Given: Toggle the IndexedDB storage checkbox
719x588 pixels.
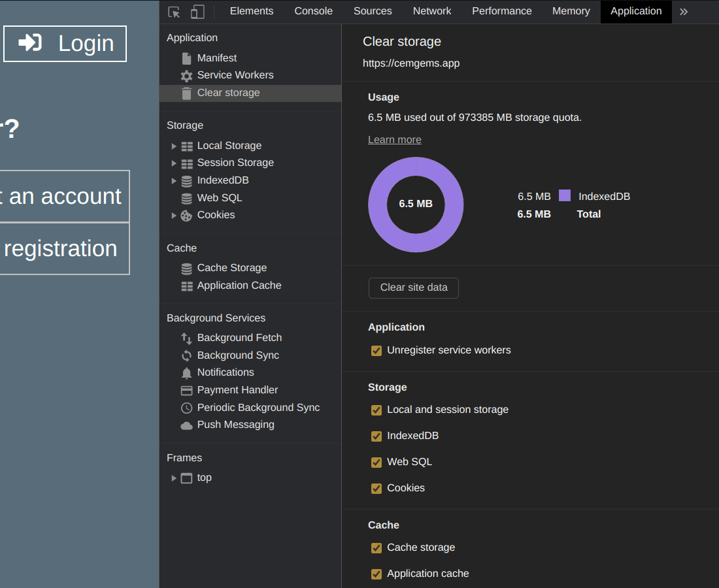Looking at the screenshot, I should coord(376,436).
